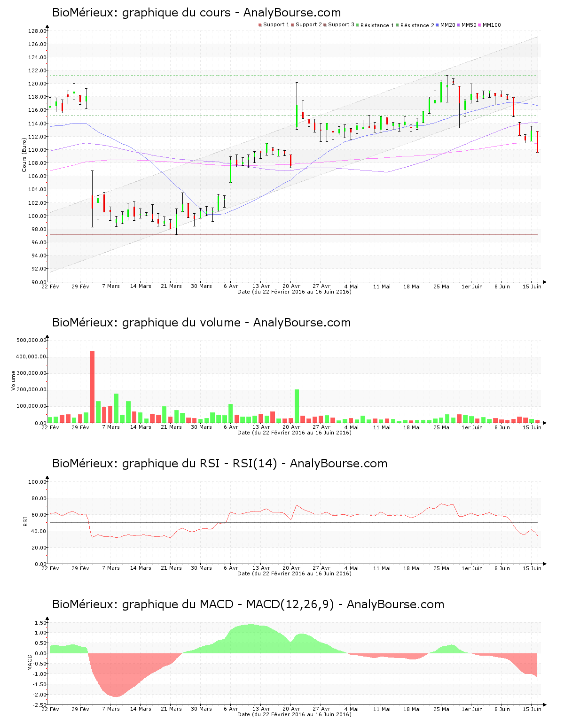Click the 128.00 value on price axis

(x=37, y=31)
